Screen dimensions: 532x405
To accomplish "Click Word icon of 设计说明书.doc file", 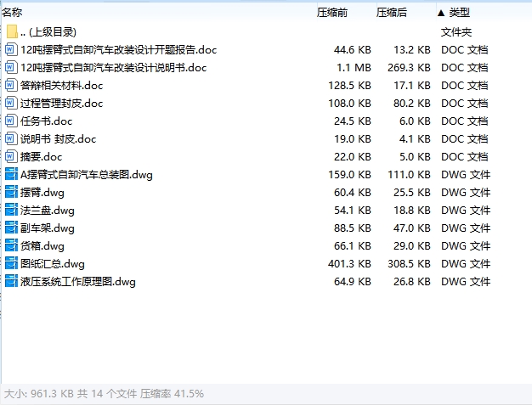I will pos(11,67).
